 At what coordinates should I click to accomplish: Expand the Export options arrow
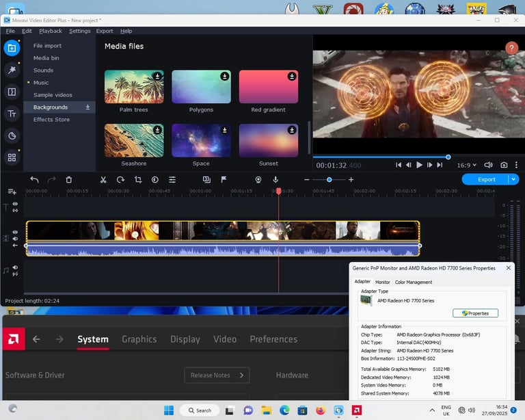(x=513, y=179)
